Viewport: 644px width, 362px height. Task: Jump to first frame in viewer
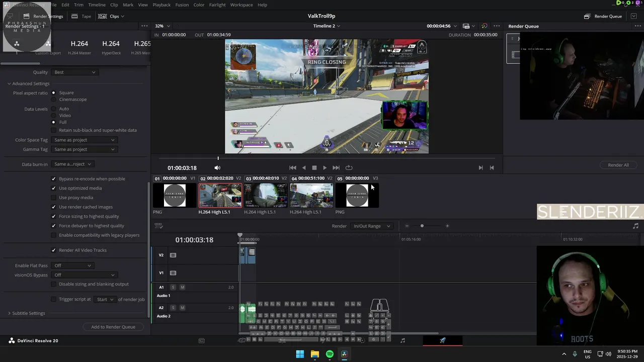(x=292, y=168)
